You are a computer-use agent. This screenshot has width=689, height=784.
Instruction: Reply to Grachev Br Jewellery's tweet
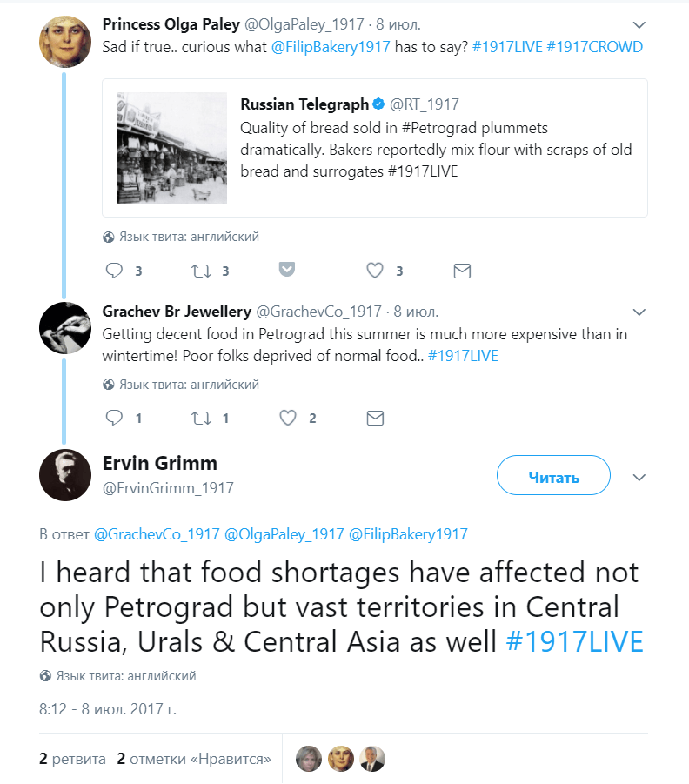(114, 419)
